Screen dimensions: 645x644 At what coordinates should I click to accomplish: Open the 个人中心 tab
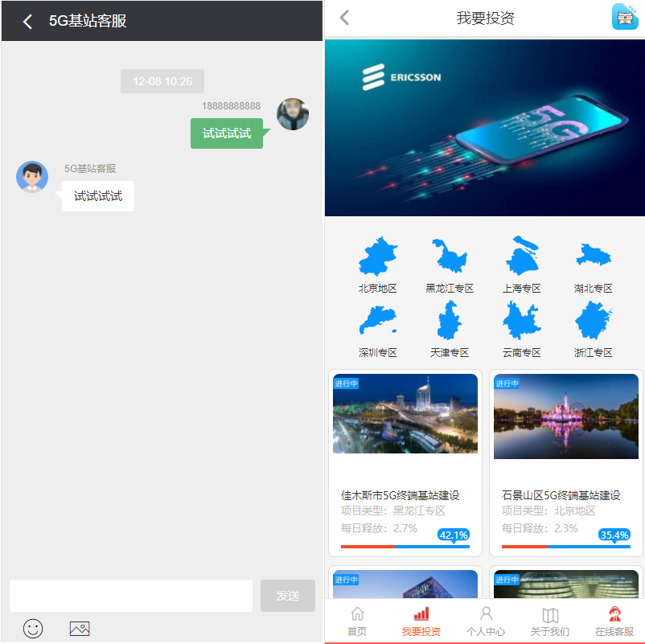pos(486,621)
